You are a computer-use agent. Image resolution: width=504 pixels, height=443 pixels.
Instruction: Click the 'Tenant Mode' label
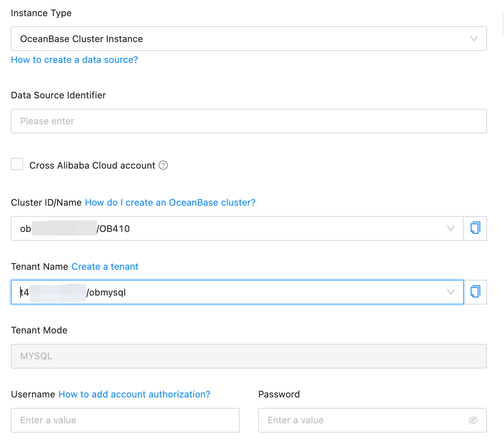click(39, 330)
